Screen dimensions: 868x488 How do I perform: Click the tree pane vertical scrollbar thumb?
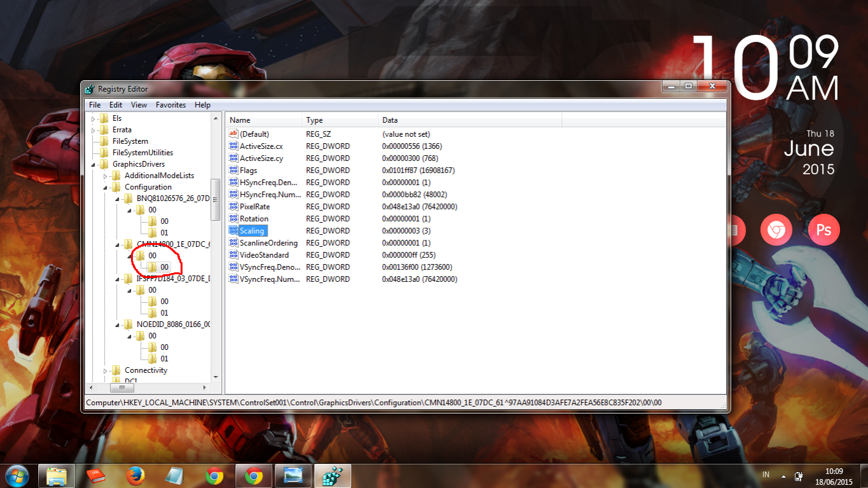click(x=215, y=199)
